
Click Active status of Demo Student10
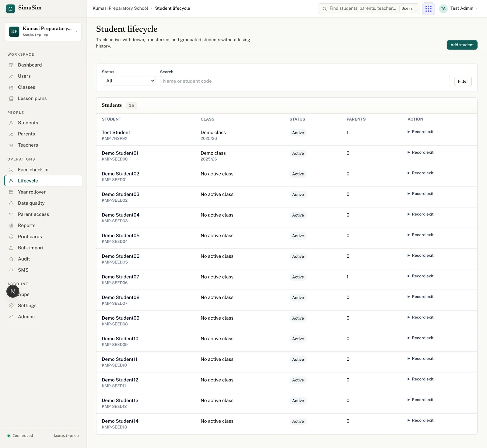298,339
